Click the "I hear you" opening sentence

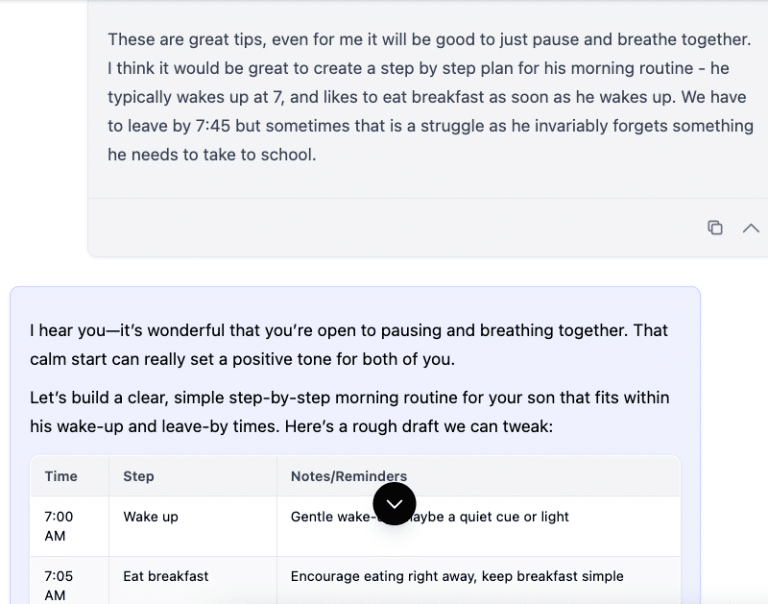pos(349,330)
